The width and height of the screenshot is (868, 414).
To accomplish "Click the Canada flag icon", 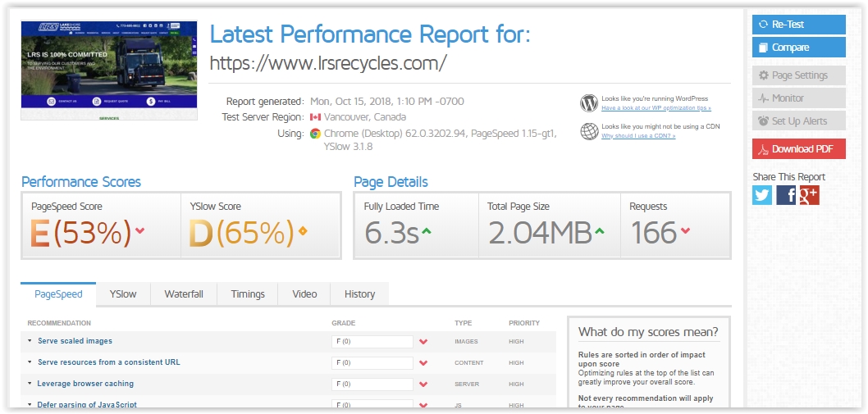I will click(316, 117).
